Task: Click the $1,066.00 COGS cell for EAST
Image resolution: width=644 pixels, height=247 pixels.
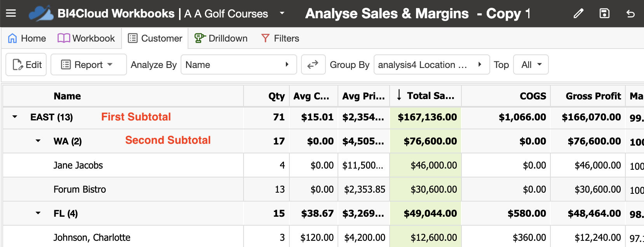Action: 506,117
